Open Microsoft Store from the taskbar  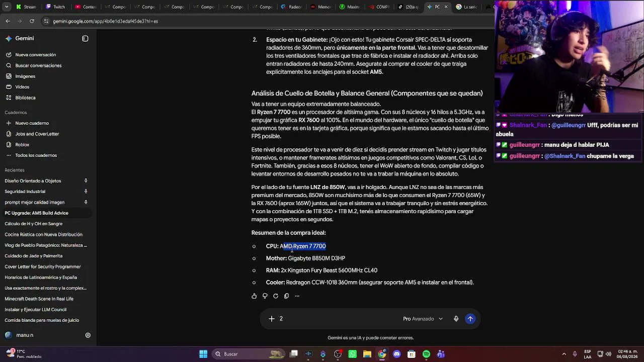coord(412,354)
